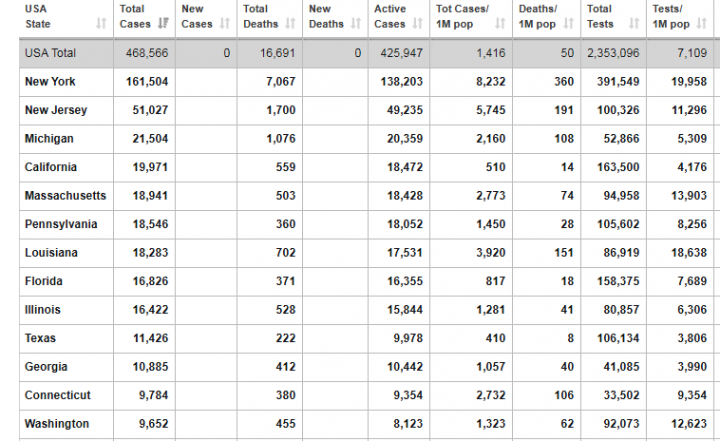Sort table by New Deaths arrows

tap(356, 23)
